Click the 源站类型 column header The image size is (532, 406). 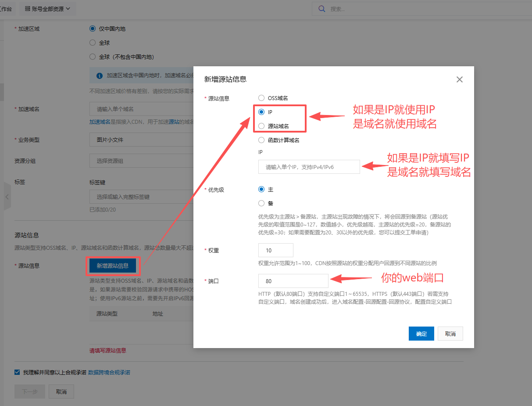[107, 314]
